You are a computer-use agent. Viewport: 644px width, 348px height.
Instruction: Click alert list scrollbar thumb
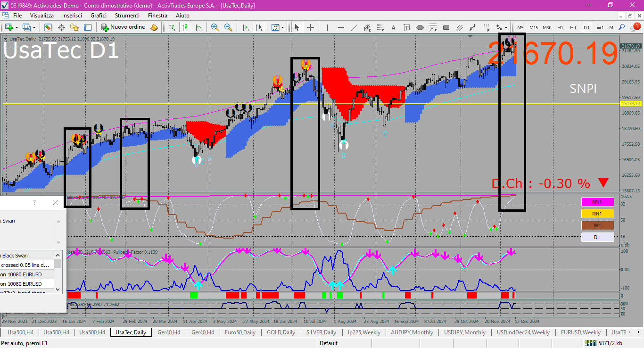(x=58, y=263)
